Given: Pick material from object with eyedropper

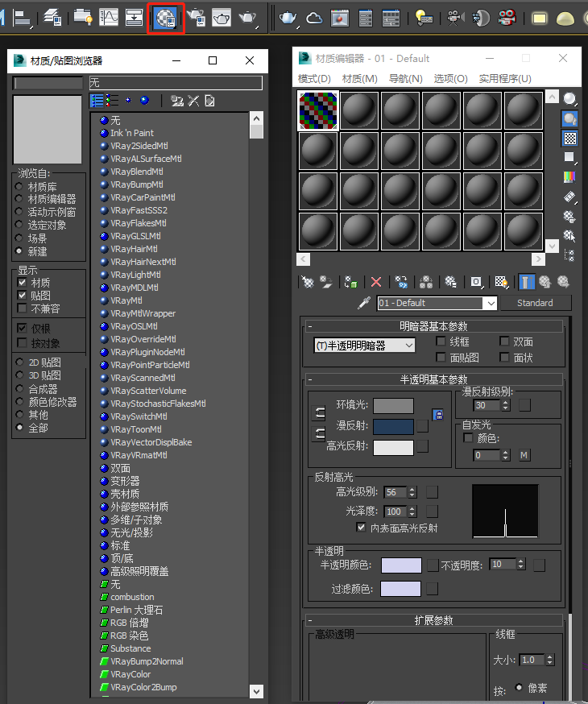Looking at the screenshot, I should click(x=364, y=304).
